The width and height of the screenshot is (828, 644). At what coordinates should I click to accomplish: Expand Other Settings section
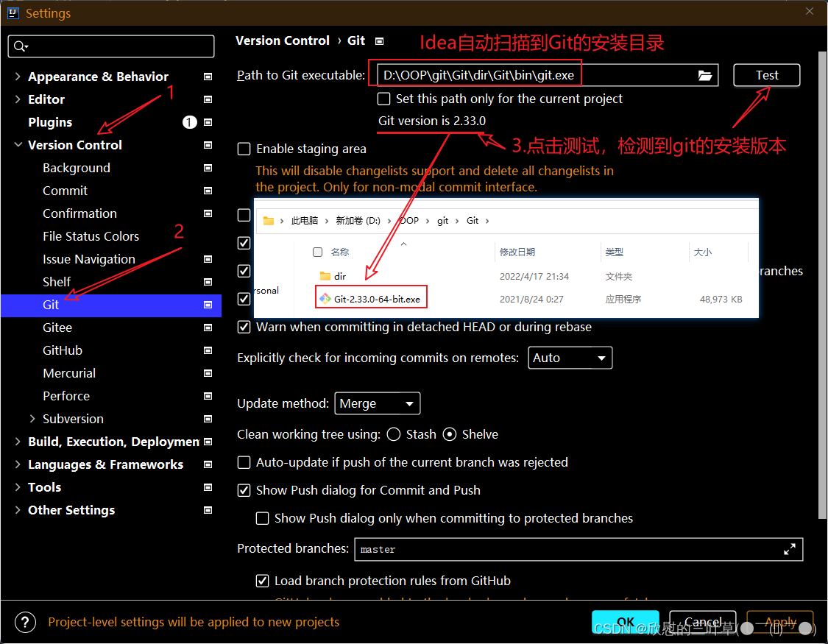(x=18, y=510)
